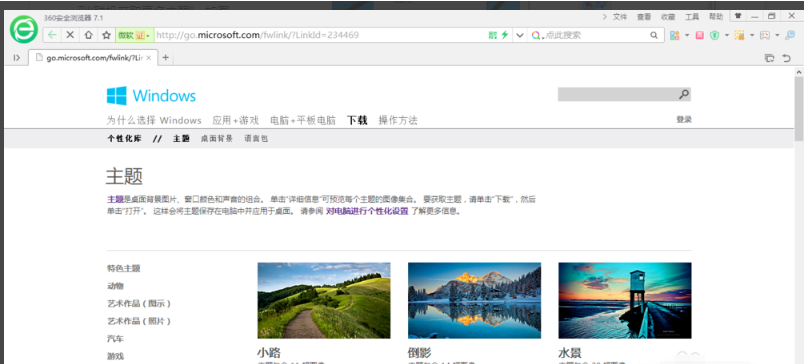Click the vertical page scrollbar thumb

tap(798, 108)
